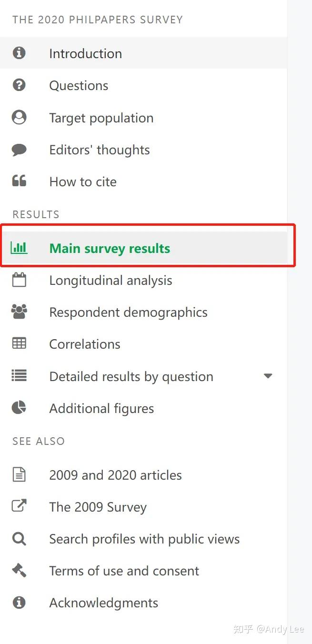Open the Terms of use and consent page
This screenshot has width=312, height=644.
(124, 570)
